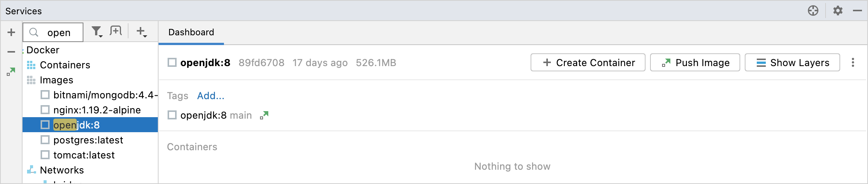Open Services settings via the gear icon
Image resolution: width=868 pixels, height=184 pixels.
click(838, 11)
